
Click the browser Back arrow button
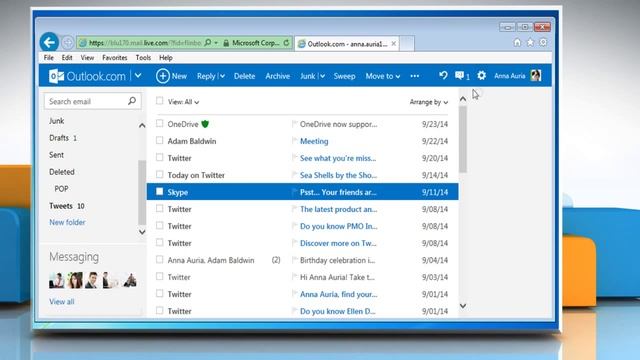click(x=49, y=42)
